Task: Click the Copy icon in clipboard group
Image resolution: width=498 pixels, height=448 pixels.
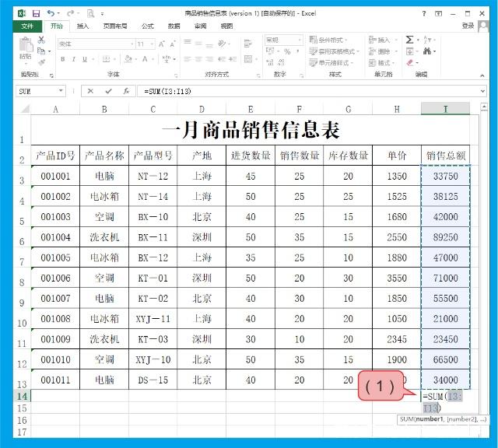Action: tap(41, 51)
